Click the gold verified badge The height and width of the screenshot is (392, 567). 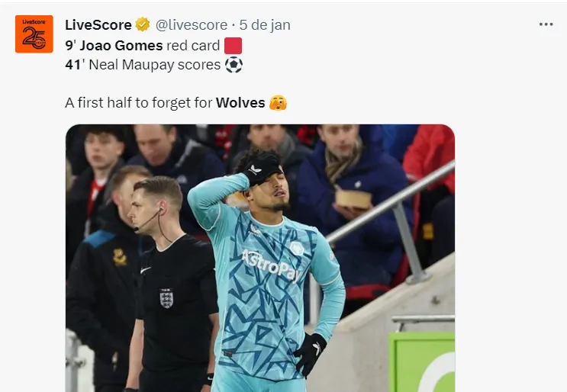click(143, 25)
